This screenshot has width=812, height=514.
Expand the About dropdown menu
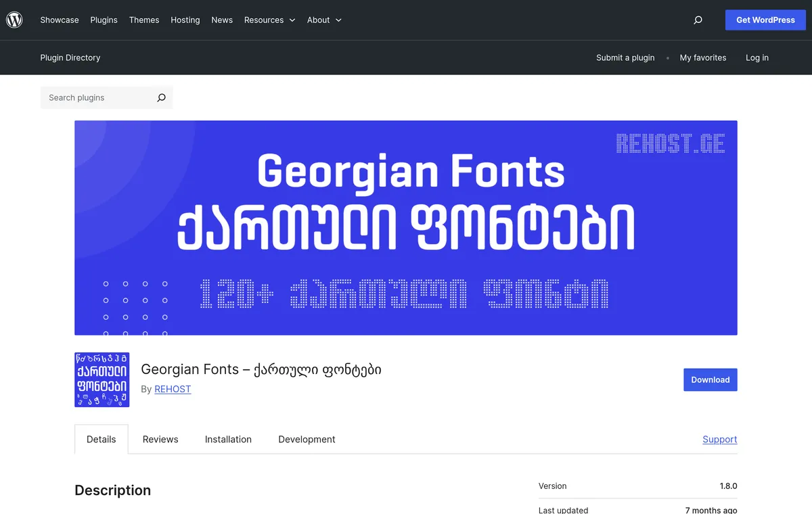point(324,20)
